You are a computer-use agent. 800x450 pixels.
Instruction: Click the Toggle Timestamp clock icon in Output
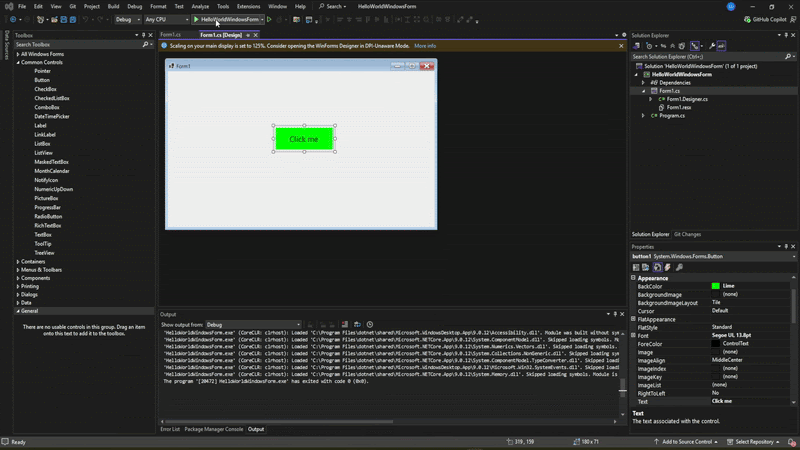click(x=370, y=324)
